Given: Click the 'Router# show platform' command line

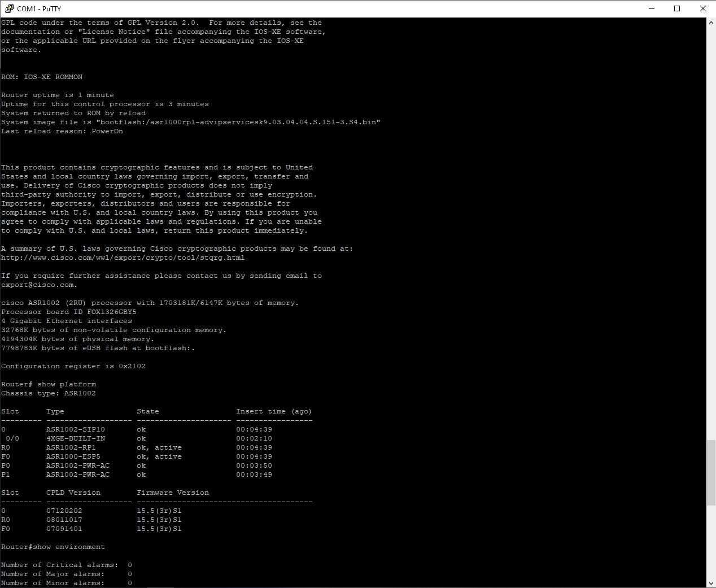Looking at the screenshot, I should [x=49, y=384].
